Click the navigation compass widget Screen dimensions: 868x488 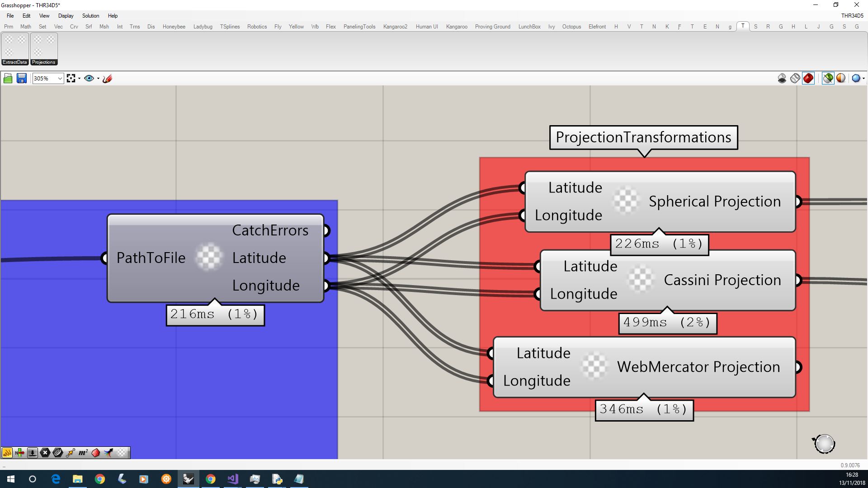click(x=824, y=444)
